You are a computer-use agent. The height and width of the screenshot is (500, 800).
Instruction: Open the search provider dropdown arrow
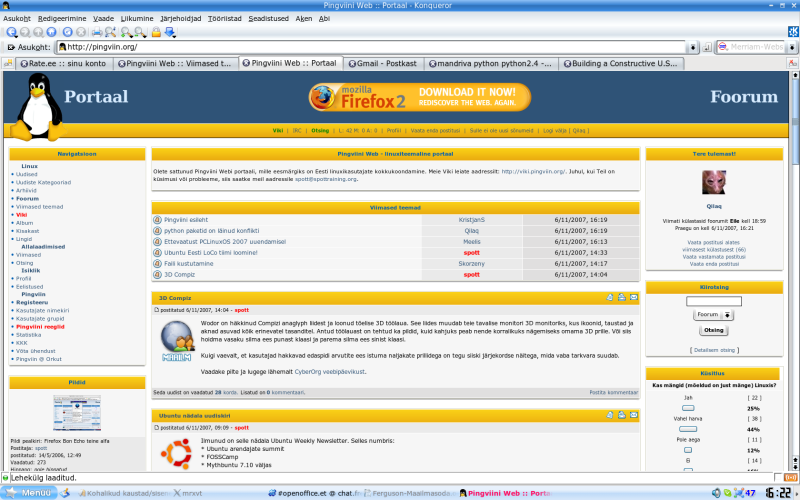pos(792,47)
